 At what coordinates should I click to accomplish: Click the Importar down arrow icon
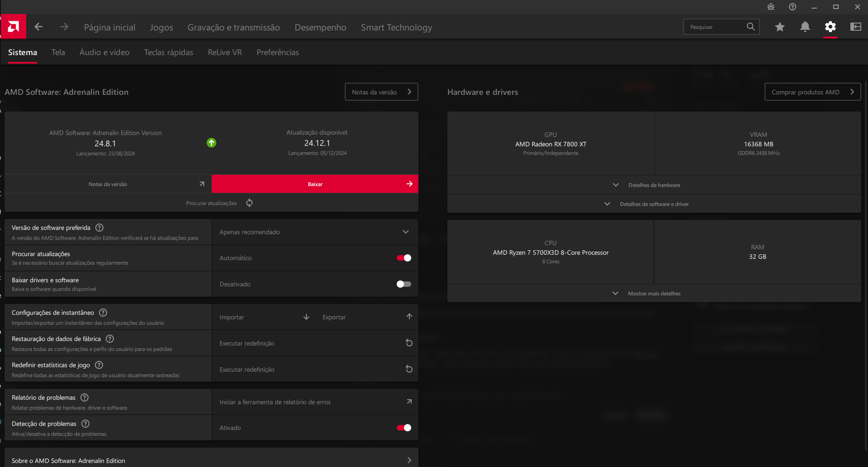tap(306, 317)
